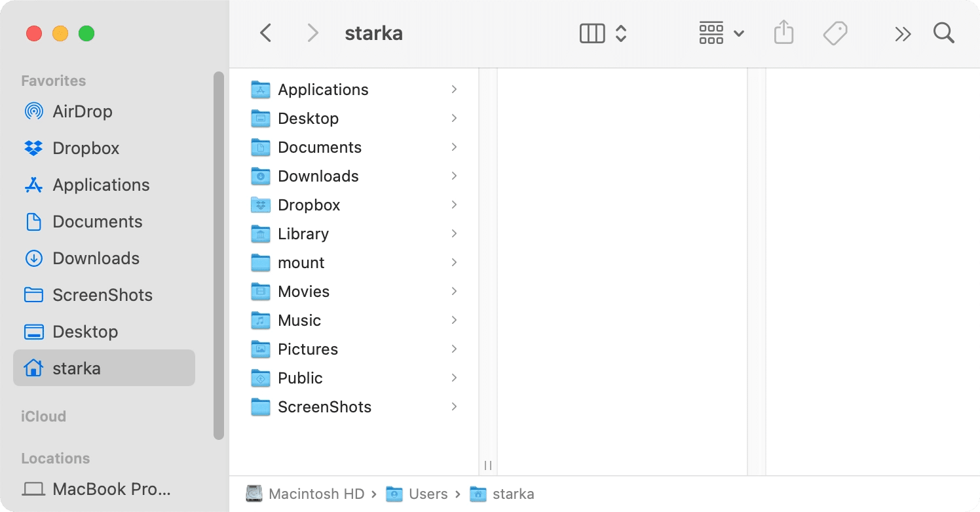Click the Back navigation arrow

[265, 33]
